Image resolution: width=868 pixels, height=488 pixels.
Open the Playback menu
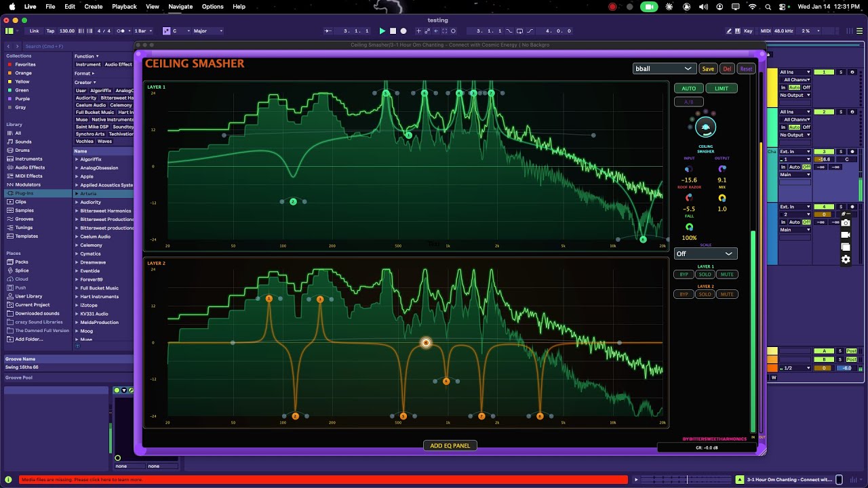tap(124, 7)
